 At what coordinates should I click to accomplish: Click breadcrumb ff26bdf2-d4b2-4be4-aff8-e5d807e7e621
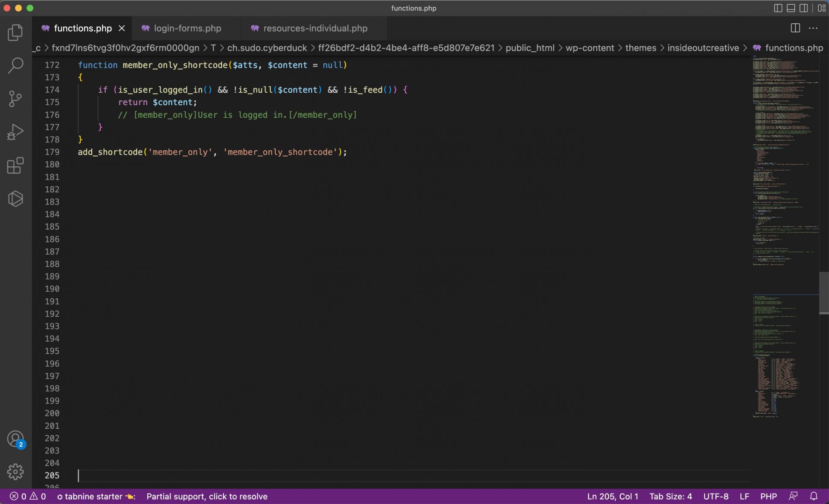pos(406,48)
